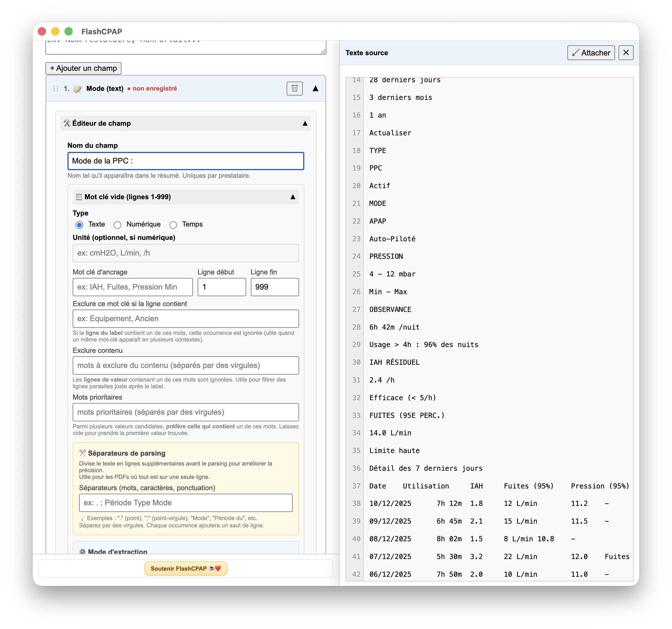Viewport: 672px width, 629px height.
Task: Click the Attacher button
Action: pos(591,53)
